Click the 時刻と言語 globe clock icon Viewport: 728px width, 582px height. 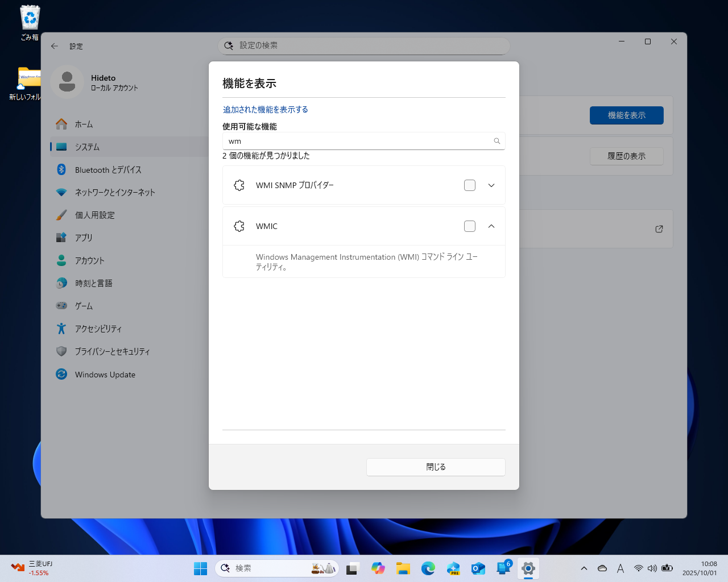(x=61, y=283)
